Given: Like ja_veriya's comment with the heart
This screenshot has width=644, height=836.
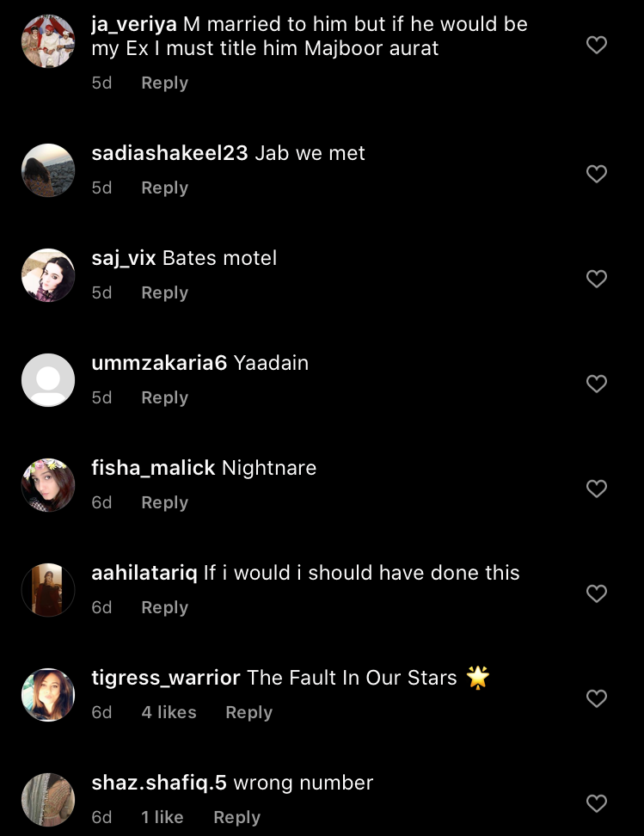Looking at the screenshot, I should 597,45.
